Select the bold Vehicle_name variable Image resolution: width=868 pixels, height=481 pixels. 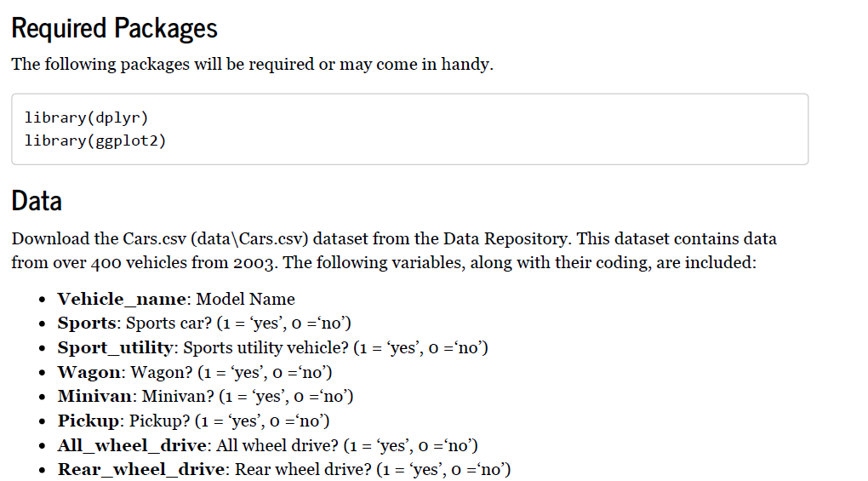[121, 299]
